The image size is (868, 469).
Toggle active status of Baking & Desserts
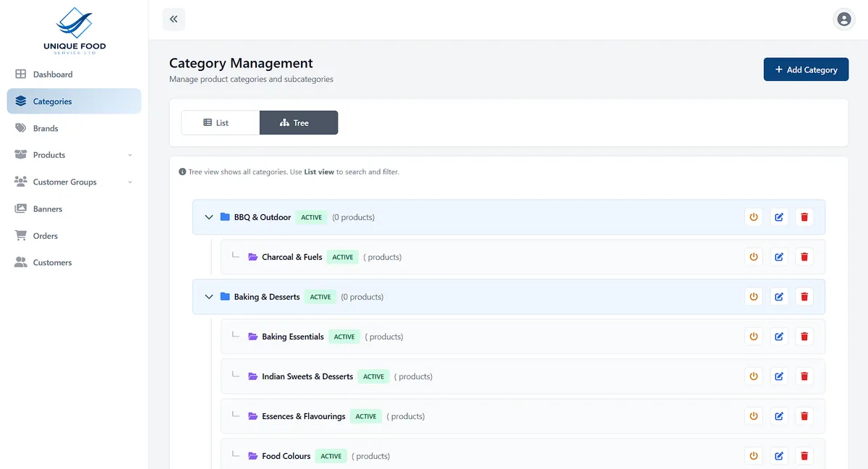pos(754,297)
